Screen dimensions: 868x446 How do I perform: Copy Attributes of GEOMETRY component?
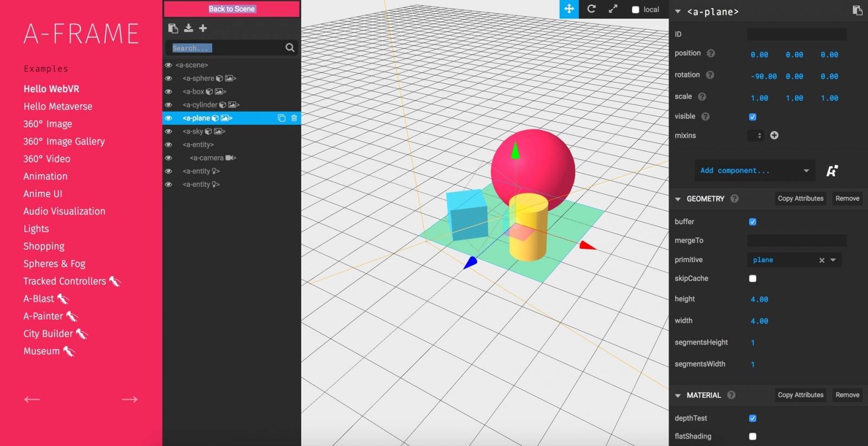[800, 199]
